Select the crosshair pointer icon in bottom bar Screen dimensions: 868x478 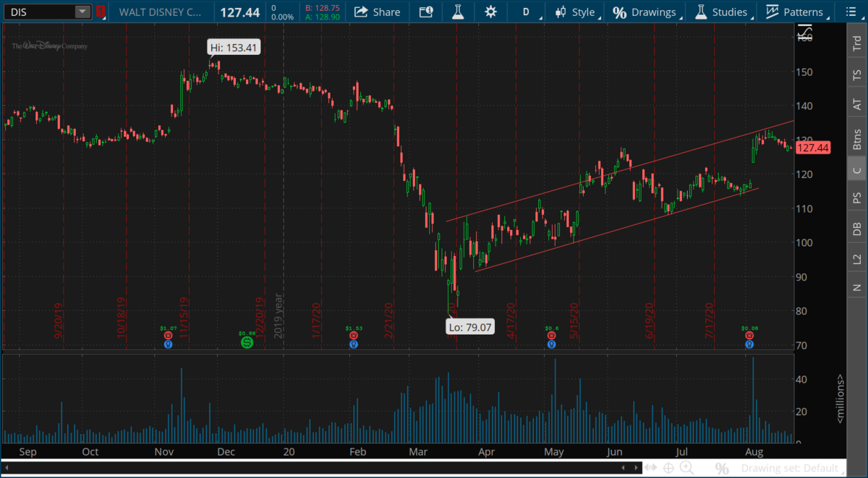[668, 468]
